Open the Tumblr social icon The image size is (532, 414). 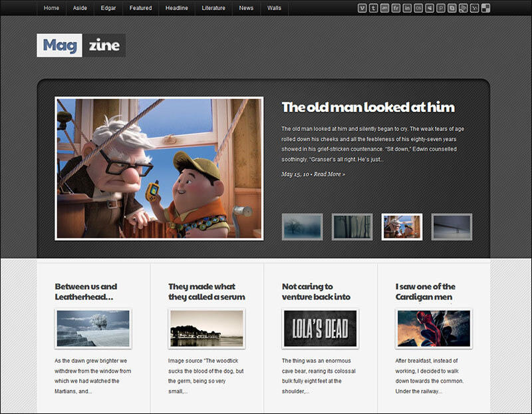click(373, 8)
